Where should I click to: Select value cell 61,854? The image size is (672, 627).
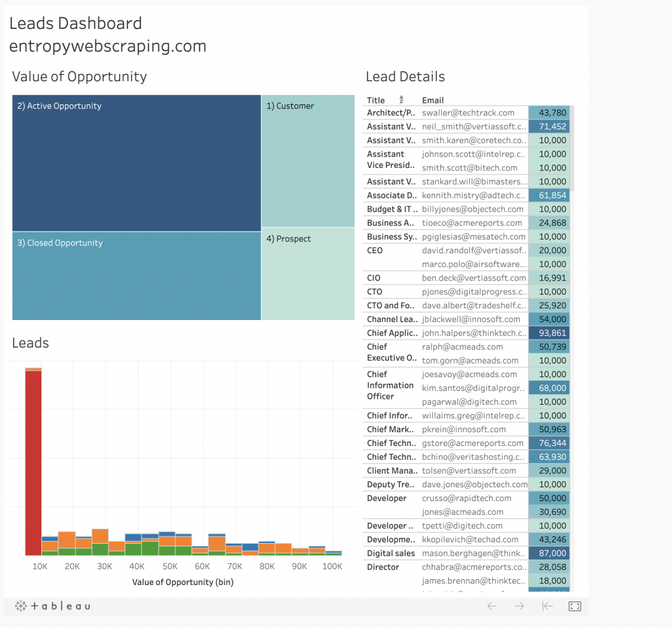(x=549, y=195)
